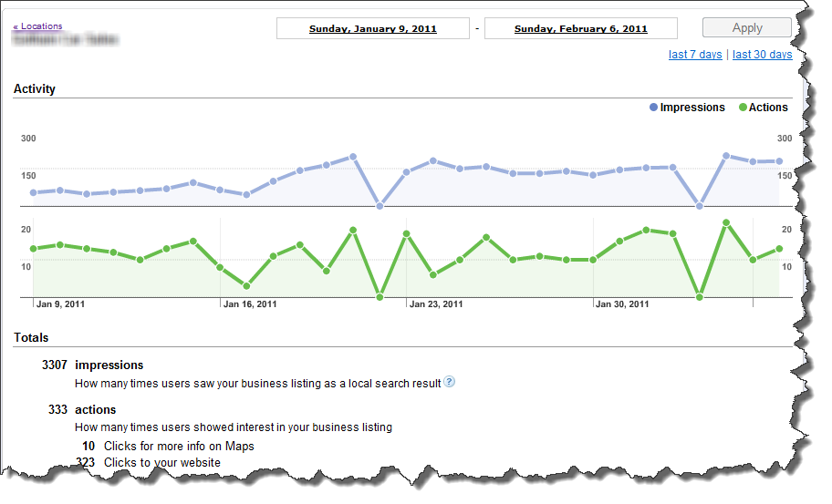Click the green Actions legend dot
This screenshot has height=504, width=832.
(742, 108)
